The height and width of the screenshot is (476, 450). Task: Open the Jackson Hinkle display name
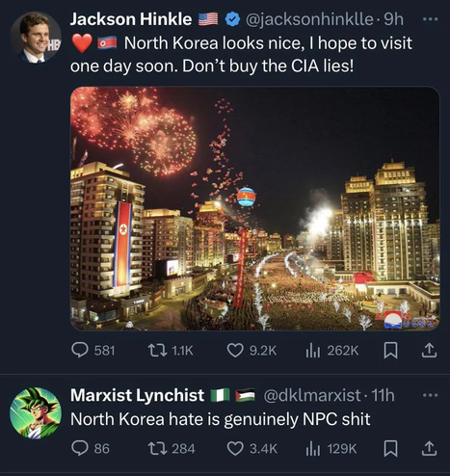131,19
